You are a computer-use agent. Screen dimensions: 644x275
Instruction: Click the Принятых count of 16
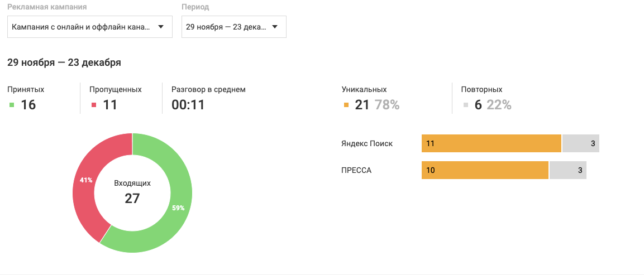coord(28,105)
